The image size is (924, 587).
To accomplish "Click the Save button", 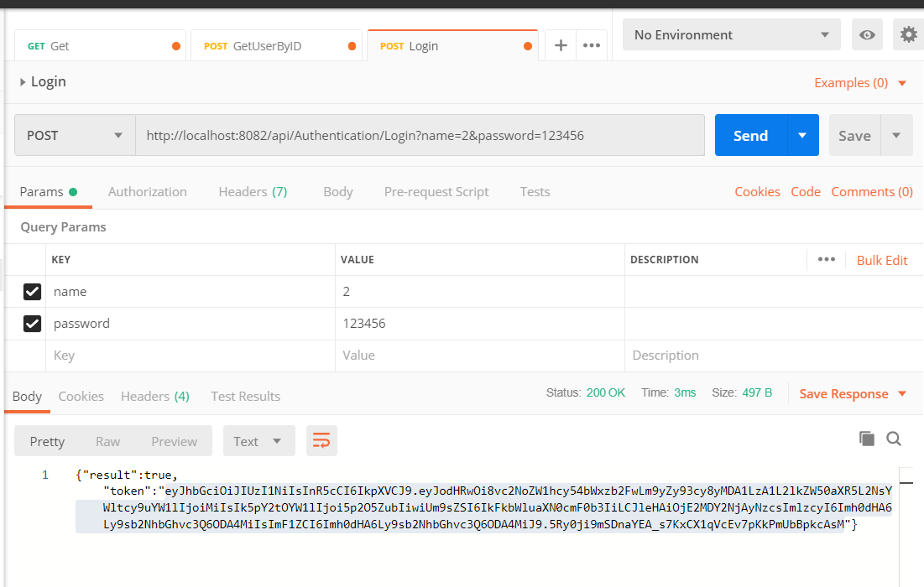I will [854, 135].
